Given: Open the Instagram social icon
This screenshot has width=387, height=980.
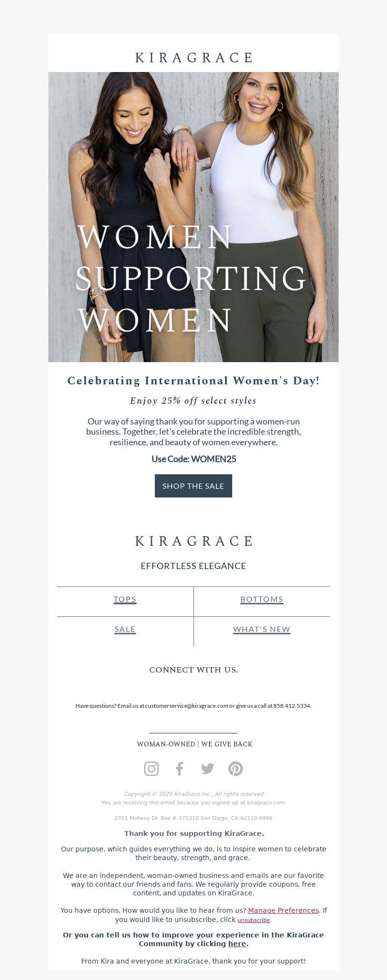Looking at the screenshot, I should [151, 768].
